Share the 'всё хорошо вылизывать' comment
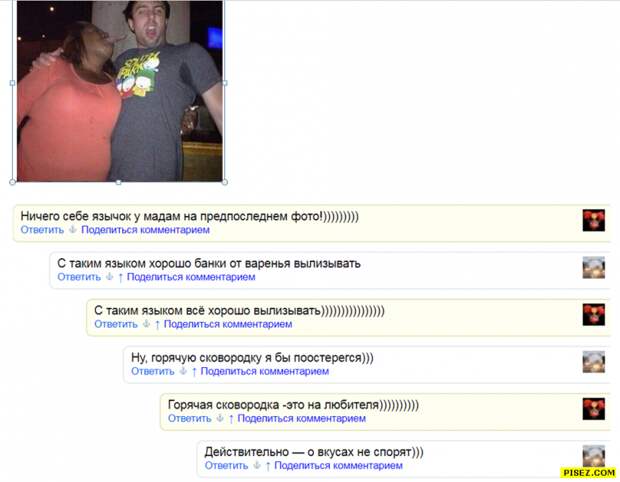Viewport: 620px width, 482px height. 228,324
